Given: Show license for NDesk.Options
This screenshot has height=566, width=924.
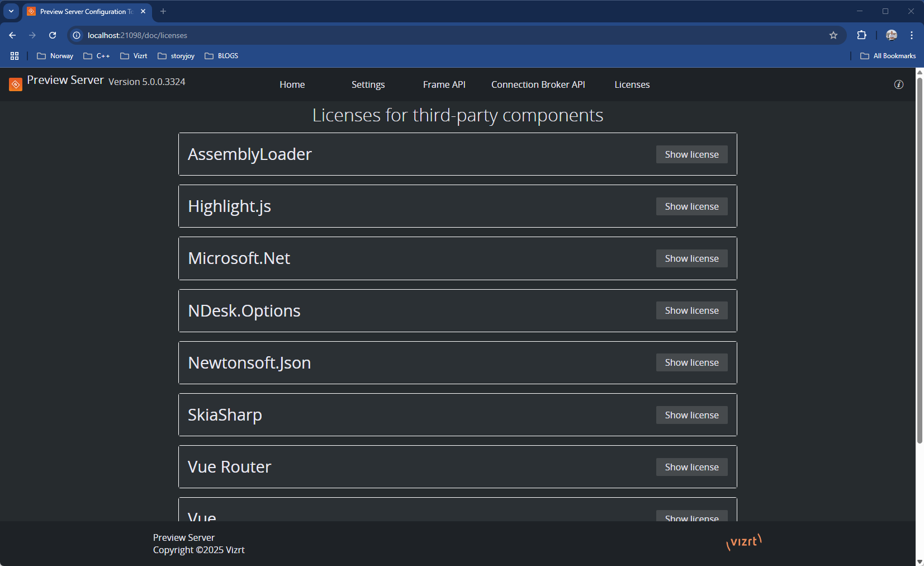Looking at the screenshot, I should pyautogui.click(x=692, y=310).
